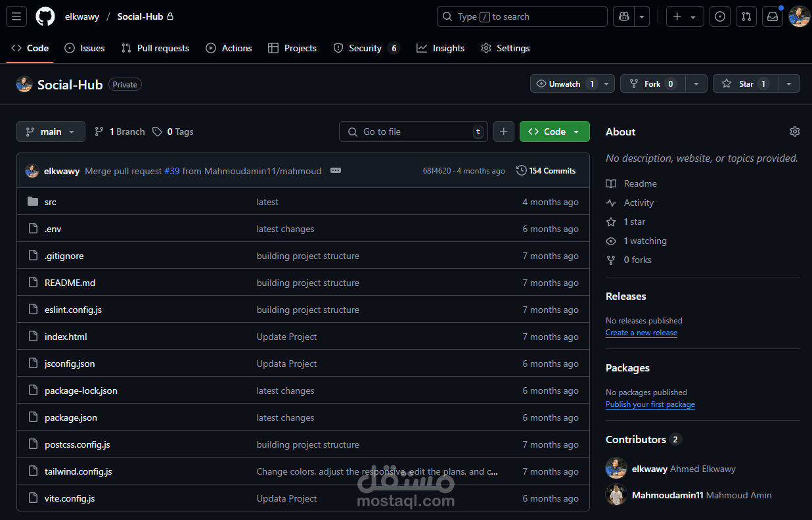Click the add file plus button
Screen dimensions: 812x520
pyautogui.click(x=503, y=131)
